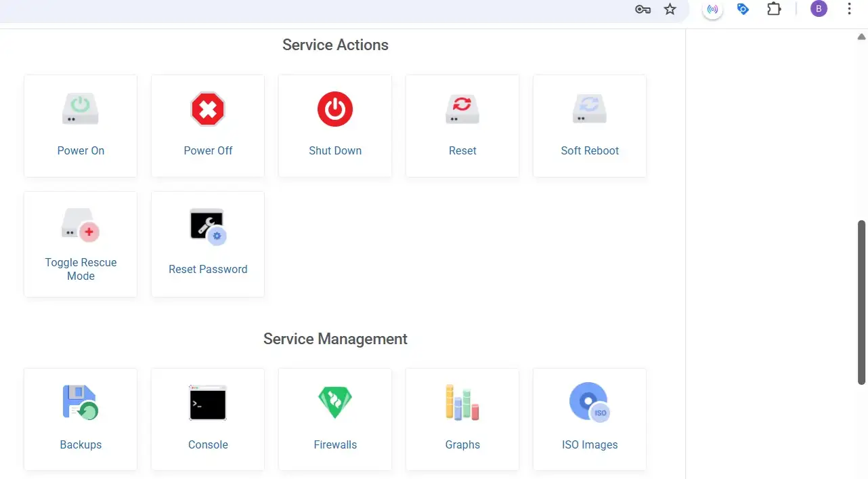868x479 pixels.
Task: Click the Firewalls text label
Action: click(335, 445)
